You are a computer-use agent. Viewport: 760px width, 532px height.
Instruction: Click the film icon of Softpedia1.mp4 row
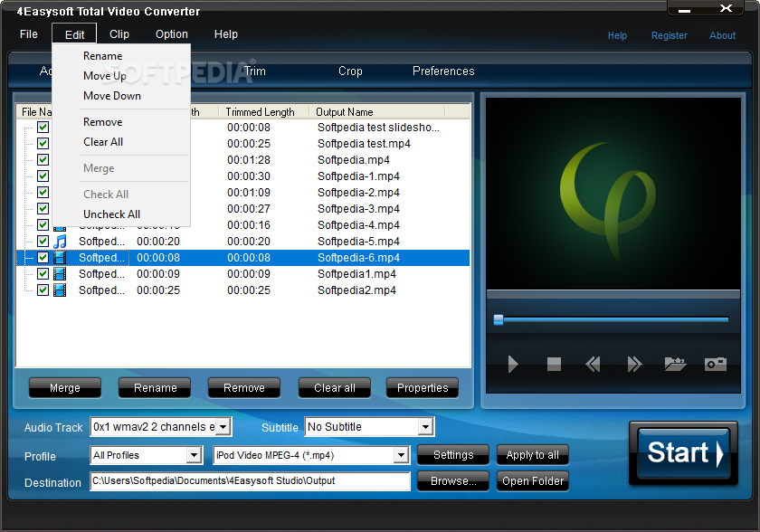60,274
